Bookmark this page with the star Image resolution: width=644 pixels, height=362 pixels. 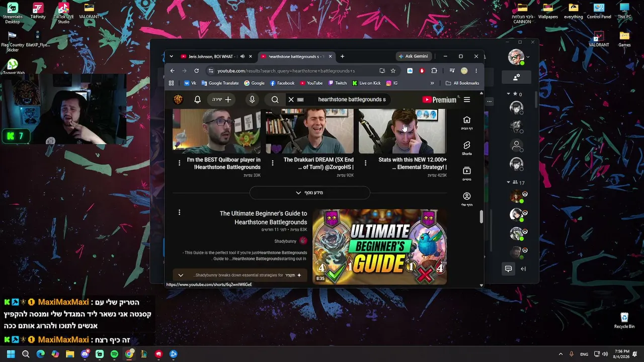393,71
